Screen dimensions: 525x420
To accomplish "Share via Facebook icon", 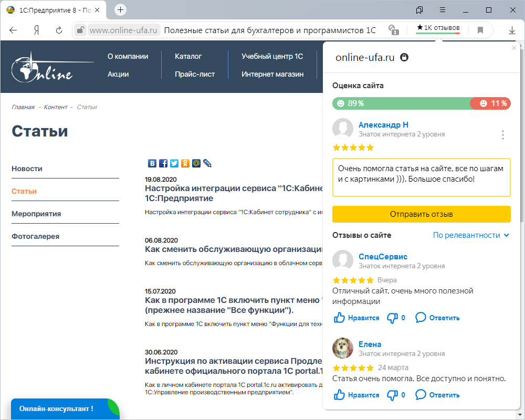I will pos(163,163).
